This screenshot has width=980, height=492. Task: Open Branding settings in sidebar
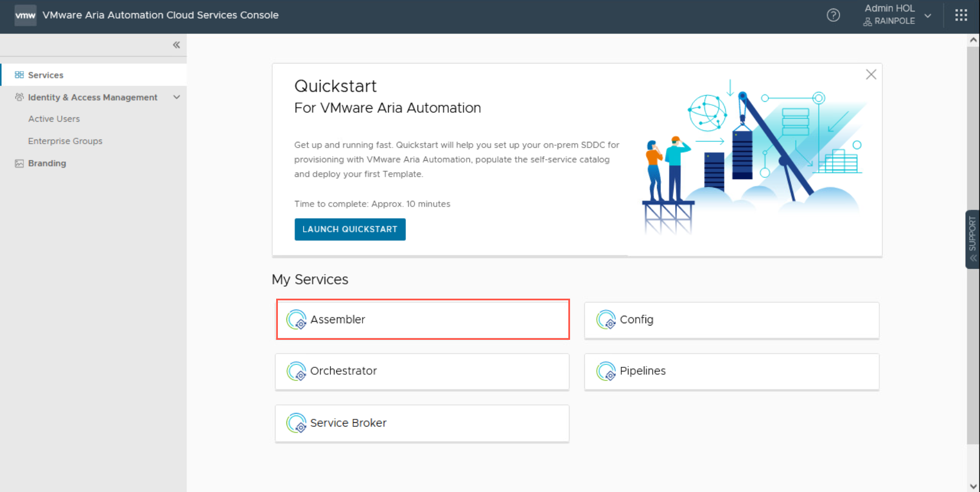(47, 164)
